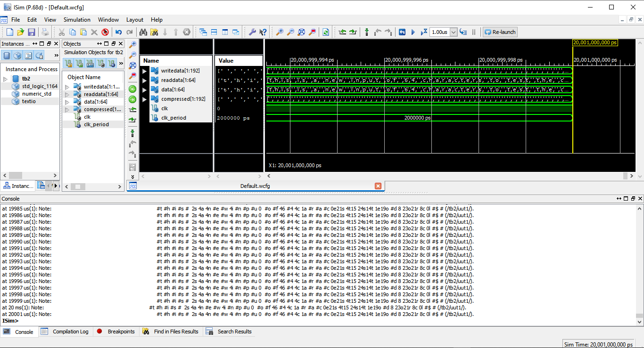Restart the simulation with the blue restart icon
This screenshot has width=644, height=348.
[x=402, y=32]
